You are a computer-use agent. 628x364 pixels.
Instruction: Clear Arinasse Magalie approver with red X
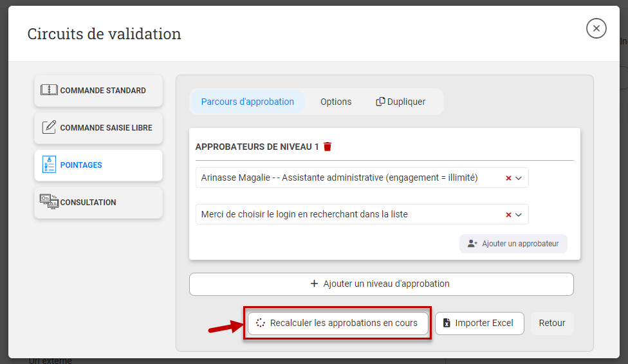point(508,178)
